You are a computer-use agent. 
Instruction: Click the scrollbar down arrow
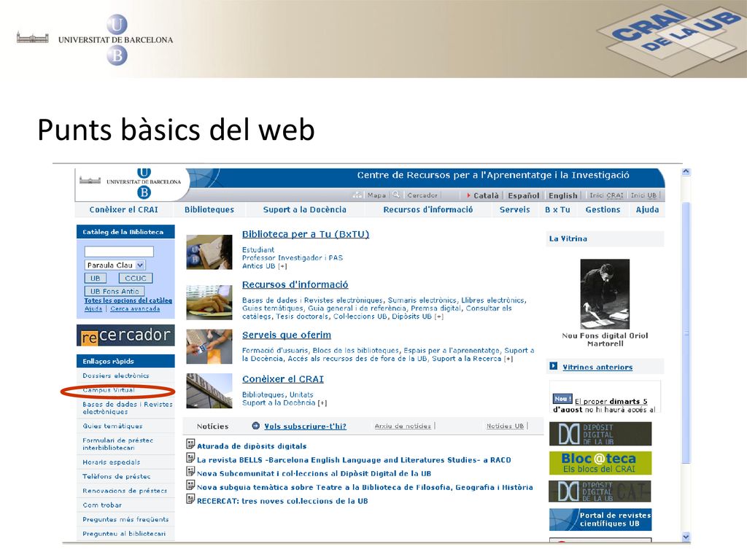(x=686, y=537)
